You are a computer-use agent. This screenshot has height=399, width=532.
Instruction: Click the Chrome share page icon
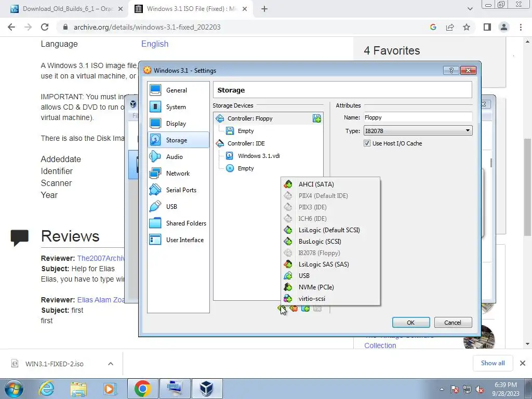click(450, 27)
